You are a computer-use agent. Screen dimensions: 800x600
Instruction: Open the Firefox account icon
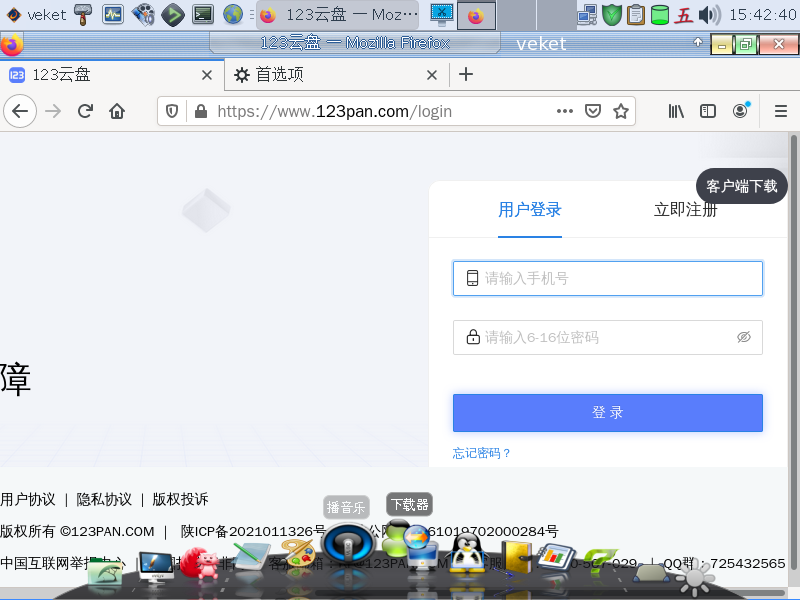pos(740,111)
